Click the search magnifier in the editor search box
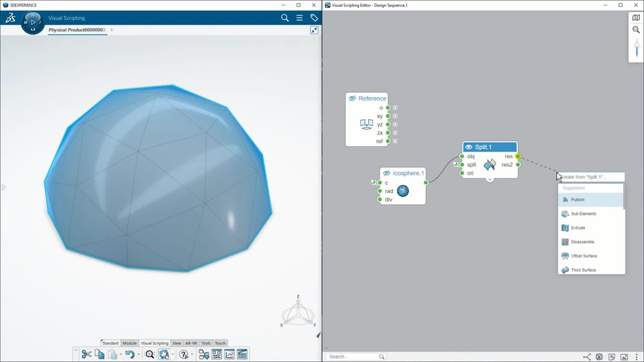Screen dimensions: 644x362 click(382, 357)
